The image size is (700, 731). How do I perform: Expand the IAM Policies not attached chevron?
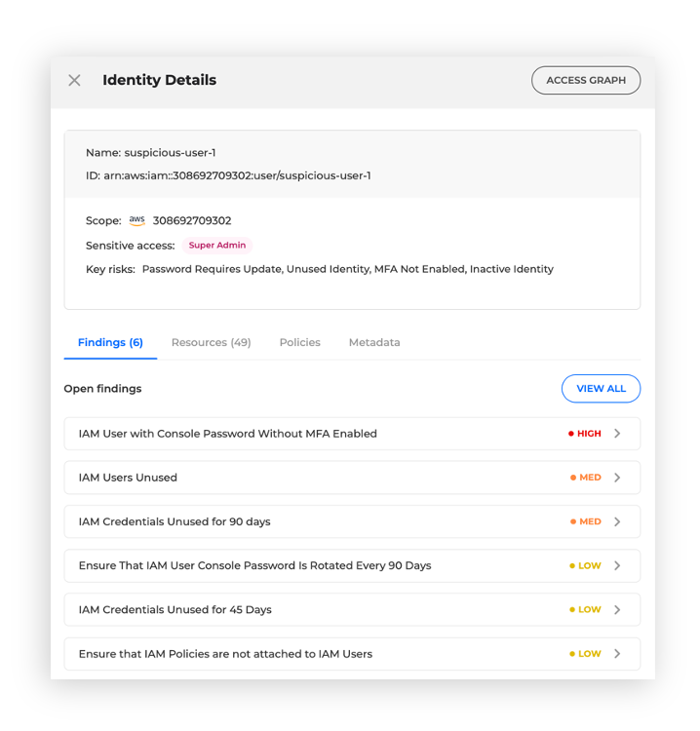click(x=617, y=654)
